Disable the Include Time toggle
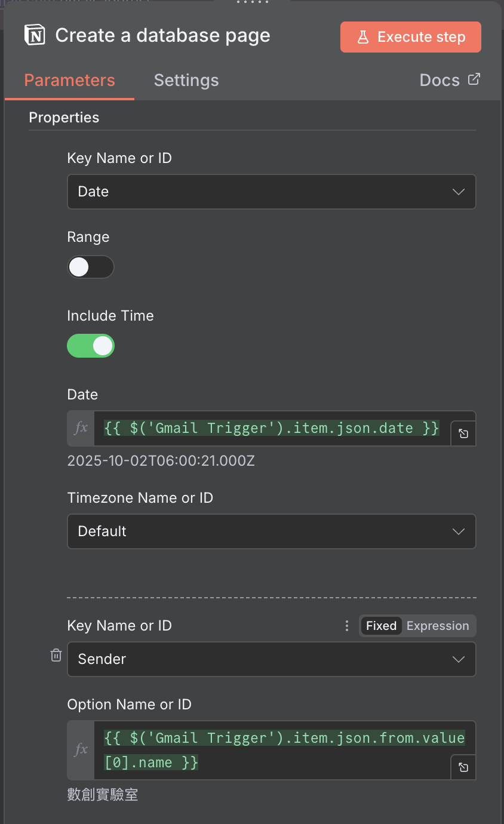Screen dimensions: 504x824 pos(90,346)
